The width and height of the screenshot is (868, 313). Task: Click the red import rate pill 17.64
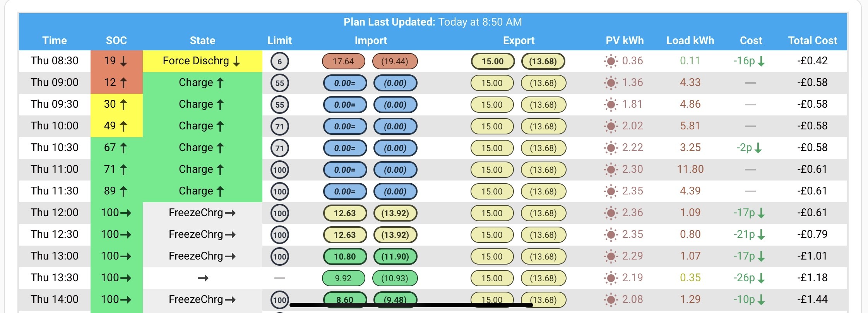(343, 61)
